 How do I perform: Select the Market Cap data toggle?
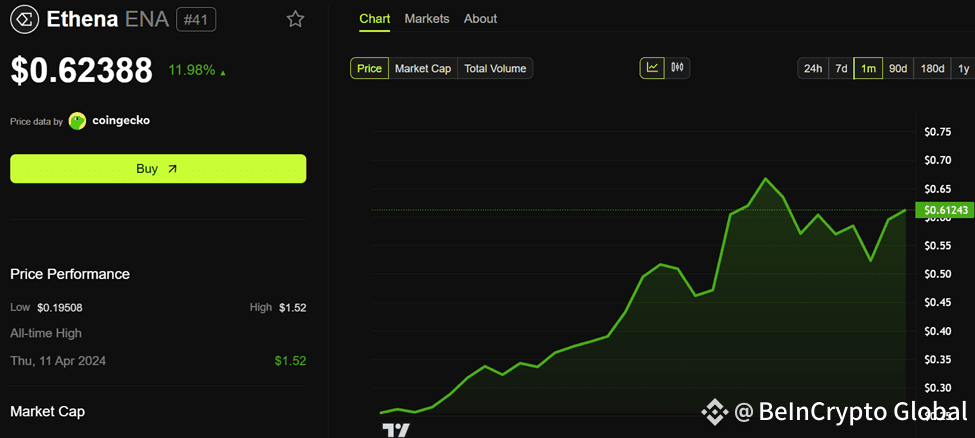click(x=423, y=68)
